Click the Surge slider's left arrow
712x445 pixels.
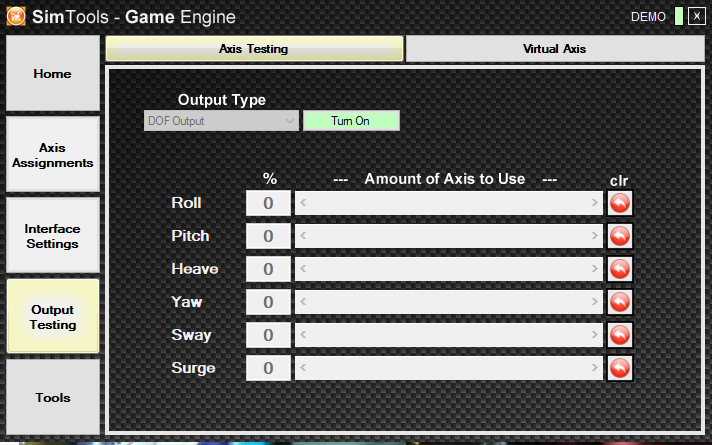pos(303,368)
